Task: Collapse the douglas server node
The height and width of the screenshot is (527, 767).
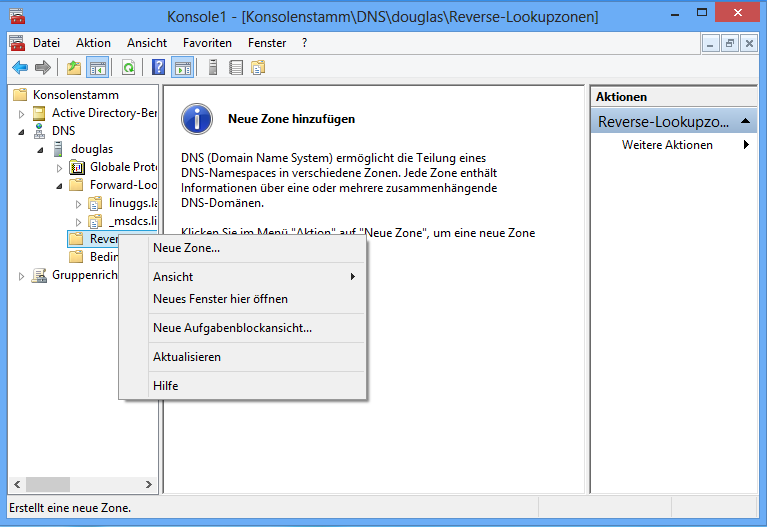Action: click(40, 149)
